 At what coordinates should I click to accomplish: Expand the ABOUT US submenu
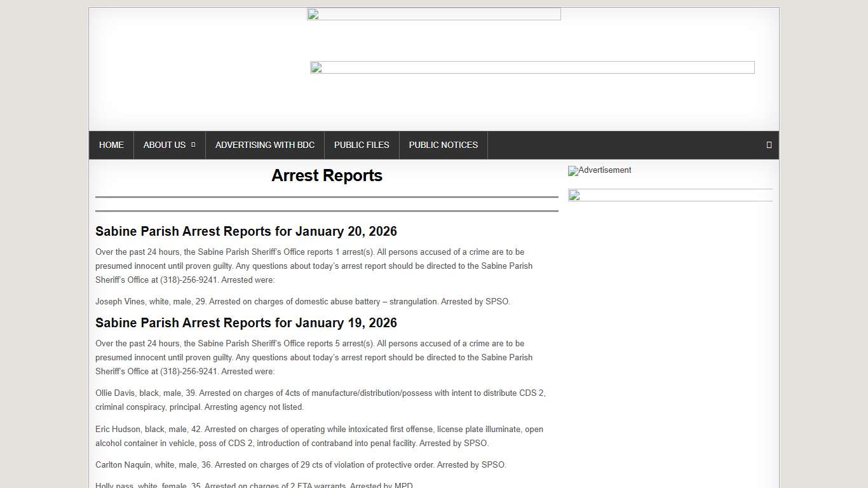pyautogui.click(x=164, y=145)
